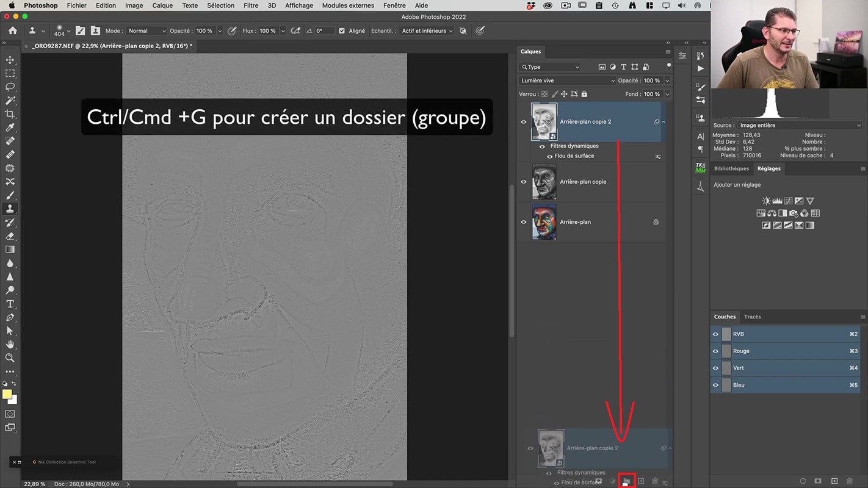The height and width of the screenshot is (488, 868).
Task: Select the Rectangular Marquee tool
Action: click(x=10, y=73)
